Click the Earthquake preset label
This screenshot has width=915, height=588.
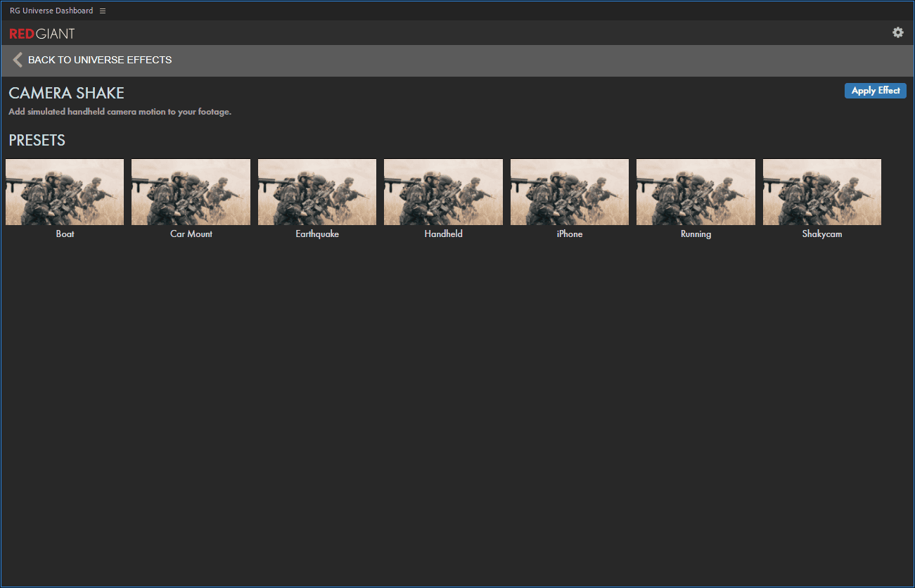[317, 234]
